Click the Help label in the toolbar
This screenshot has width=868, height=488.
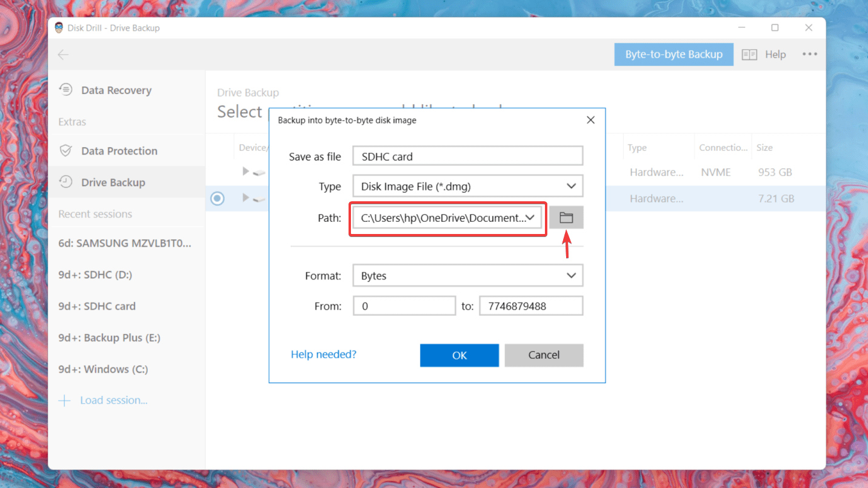point(775,55)
